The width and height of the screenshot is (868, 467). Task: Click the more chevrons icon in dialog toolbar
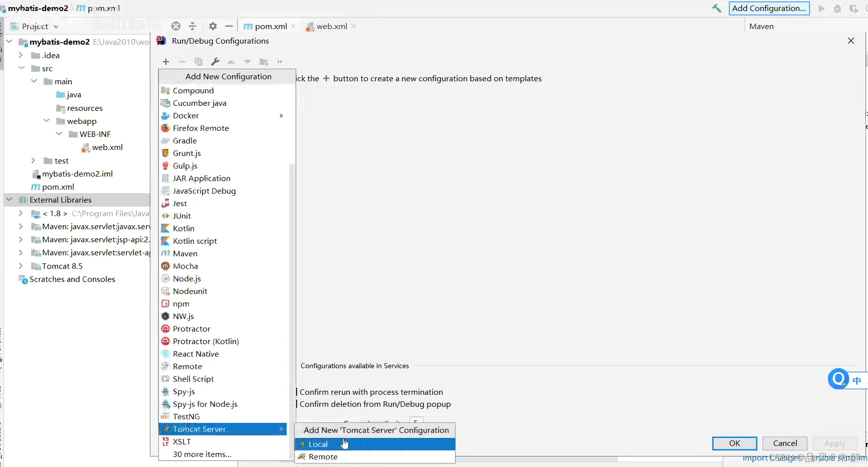pyautogui.click(x=280, y=62)
